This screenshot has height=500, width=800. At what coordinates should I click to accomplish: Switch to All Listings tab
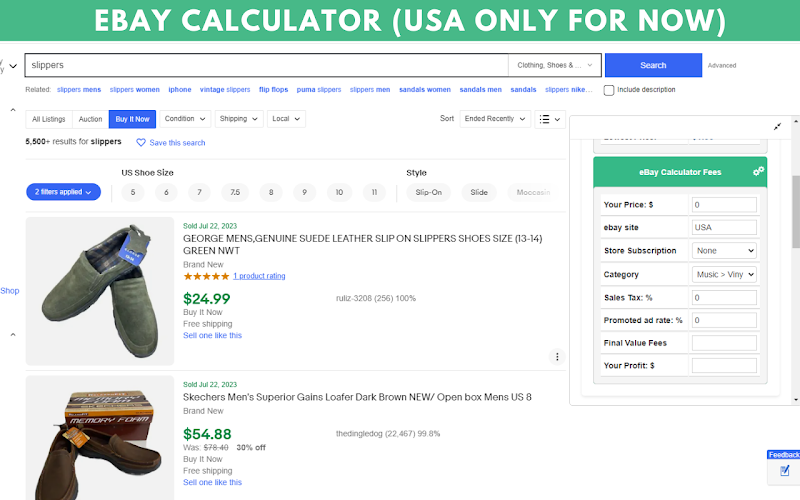[x=49, y=119]
